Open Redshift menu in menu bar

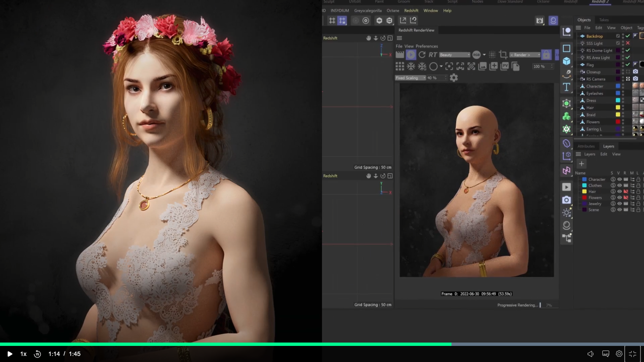pos(411,11)
